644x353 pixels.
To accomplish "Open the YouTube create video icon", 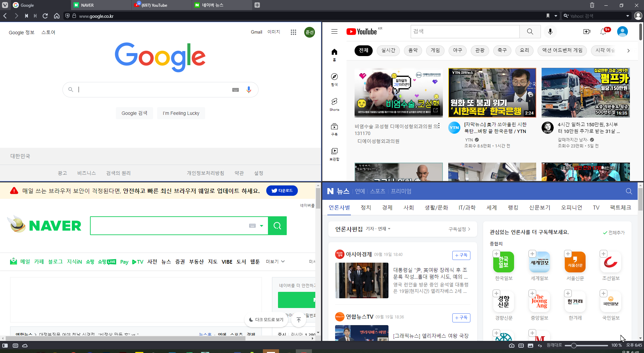I will 587,32.
